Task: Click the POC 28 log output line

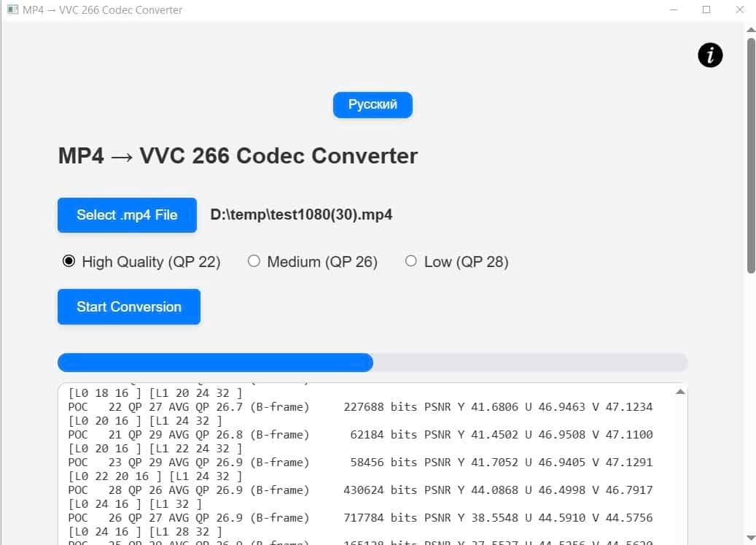Action: tap(360, 490)
